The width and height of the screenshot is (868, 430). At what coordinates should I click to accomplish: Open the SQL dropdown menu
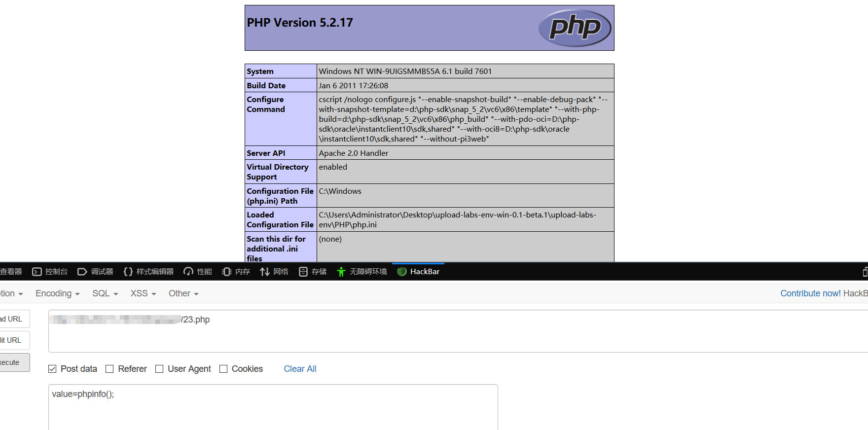click(106, 293)
